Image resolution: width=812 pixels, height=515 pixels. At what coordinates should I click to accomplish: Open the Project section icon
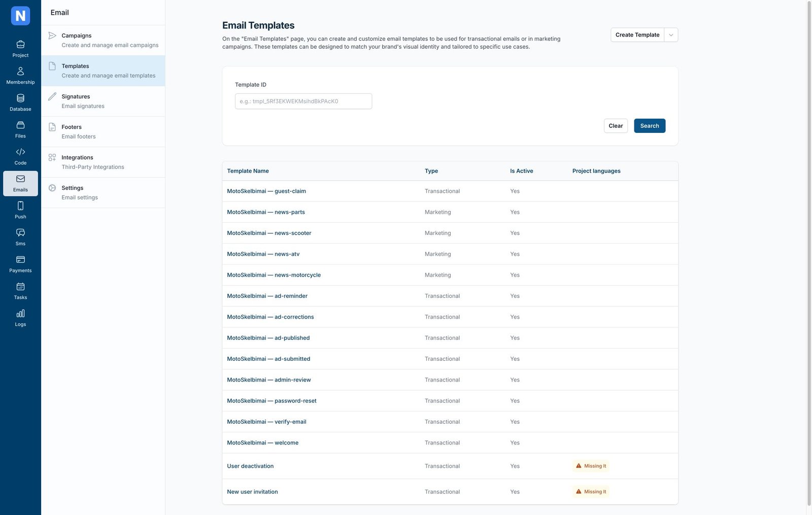point(20,49)
